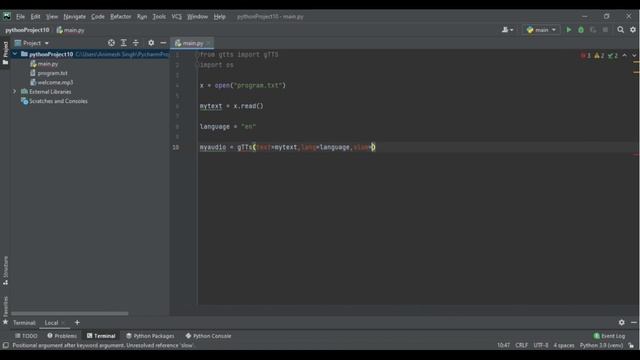Viewport: 640px width, 360px height.
Task: Select welcome.mp3 in project tree
Action: pos(55,82)
